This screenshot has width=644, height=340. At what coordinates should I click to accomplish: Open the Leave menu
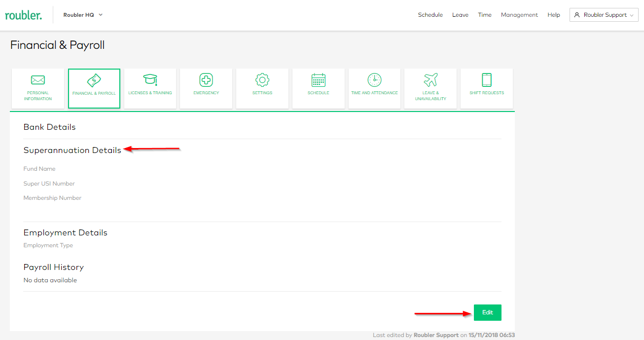460,15
